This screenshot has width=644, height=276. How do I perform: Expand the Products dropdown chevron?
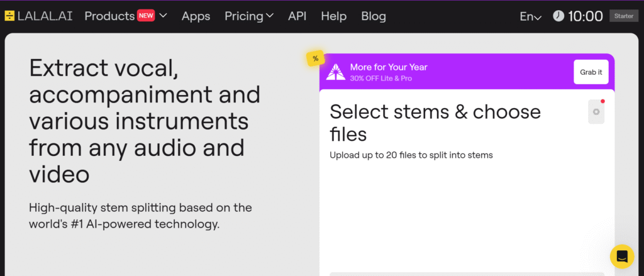click(164, 16)
